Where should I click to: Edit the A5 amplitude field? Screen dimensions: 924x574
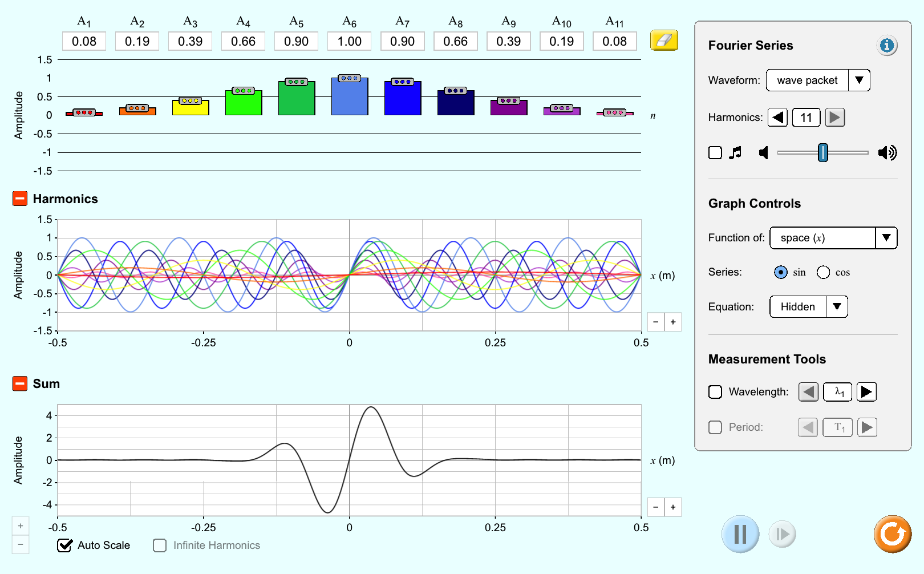click(x=296, y=42)
